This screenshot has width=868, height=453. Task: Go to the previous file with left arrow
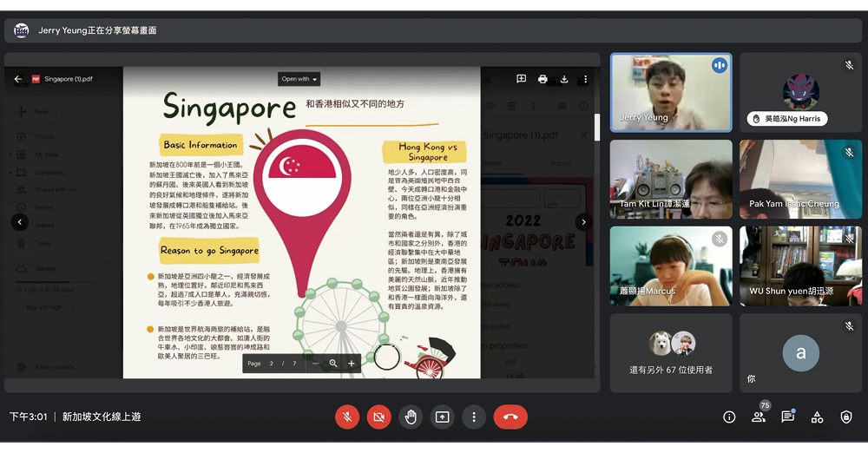pos(20,222)
